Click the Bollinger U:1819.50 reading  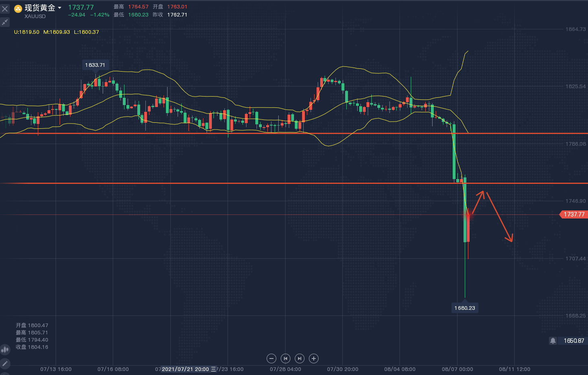(x=27, y=32)
